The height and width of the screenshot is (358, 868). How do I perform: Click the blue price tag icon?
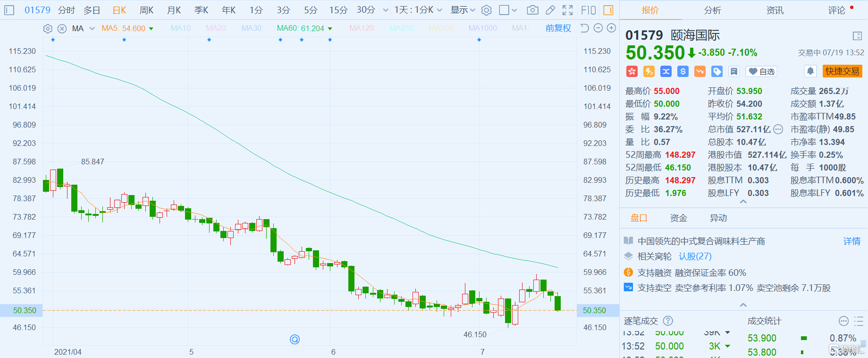click(x=717, y=71)
